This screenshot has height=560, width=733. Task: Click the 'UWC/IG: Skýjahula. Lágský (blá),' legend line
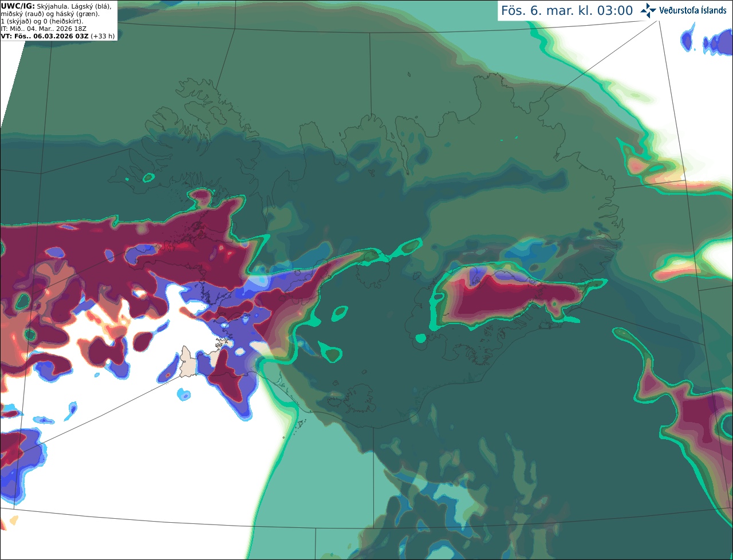pyautogui.click(x=56, y=6)
